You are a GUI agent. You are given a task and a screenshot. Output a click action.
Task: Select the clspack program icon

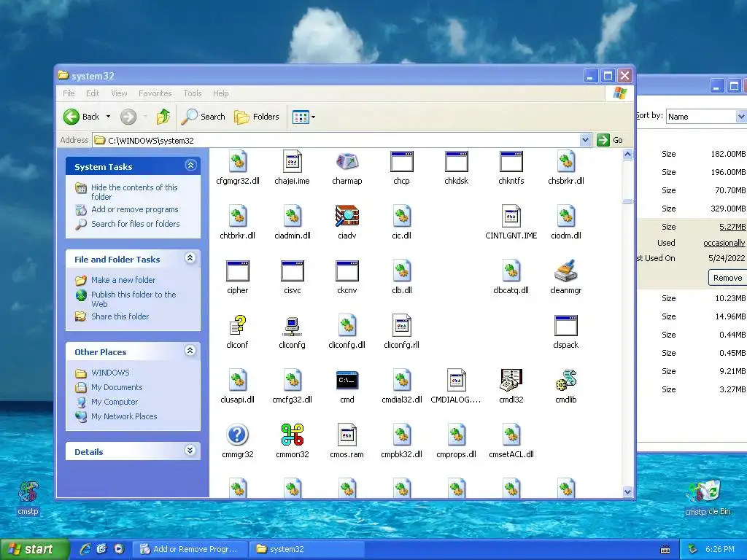pos(566,326)
